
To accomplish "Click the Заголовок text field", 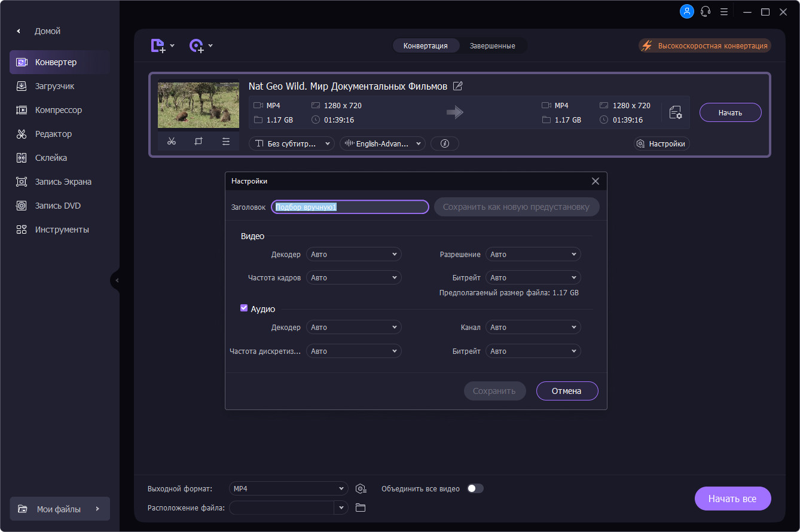I will [x=350, y=207].
